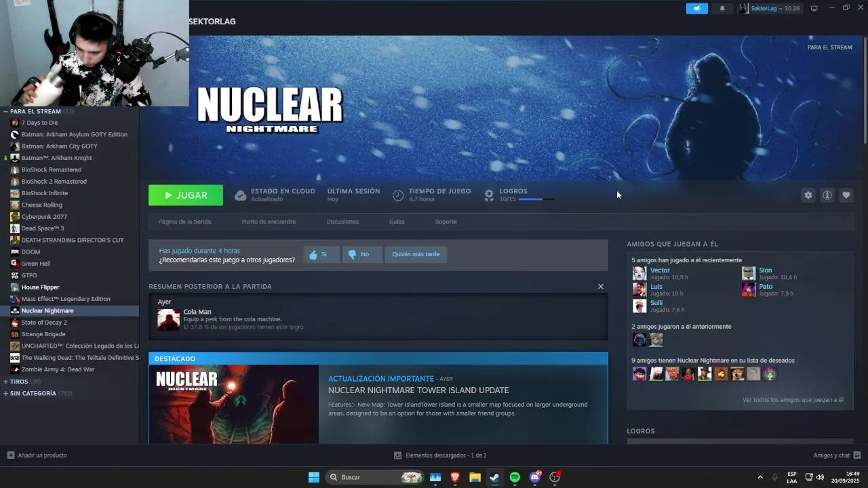
Task: Select Zombie Army 4: Dead War
Action: point(58,369)
